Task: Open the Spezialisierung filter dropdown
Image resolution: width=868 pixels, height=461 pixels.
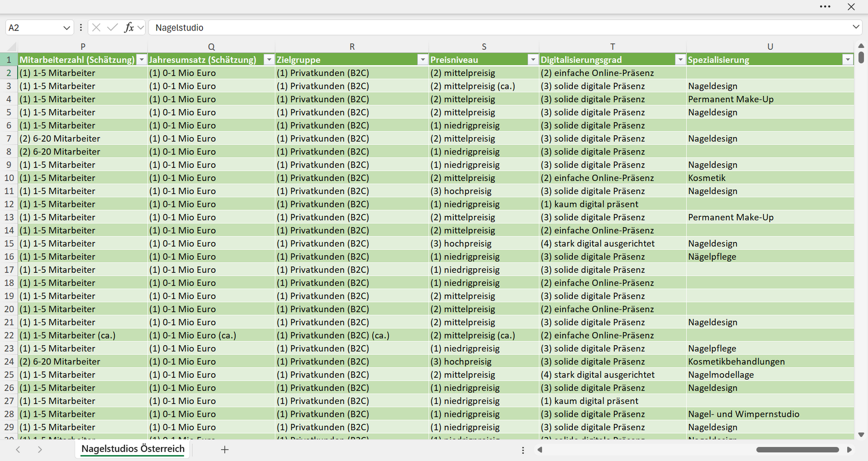Action: 848,60
